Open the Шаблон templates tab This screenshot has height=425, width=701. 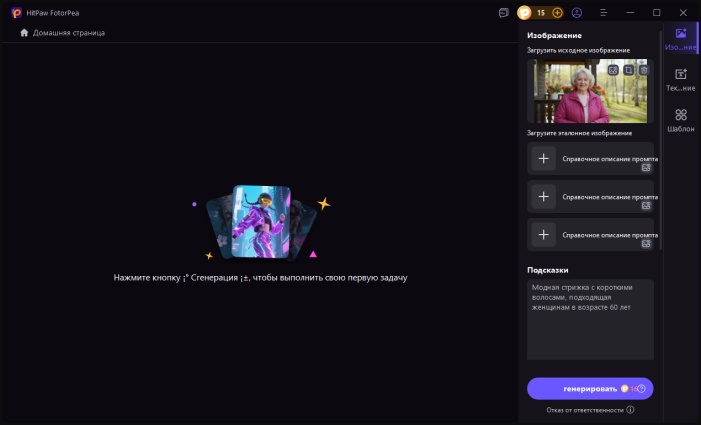681,121
